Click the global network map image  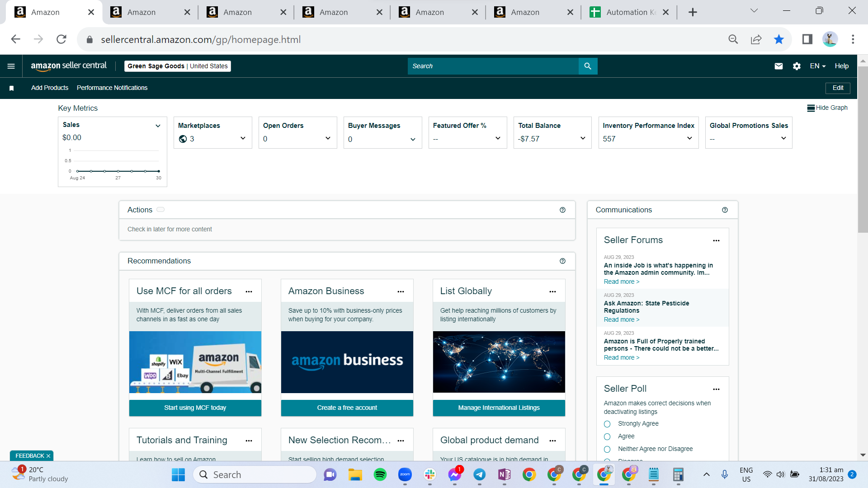(x=499, y=362)
